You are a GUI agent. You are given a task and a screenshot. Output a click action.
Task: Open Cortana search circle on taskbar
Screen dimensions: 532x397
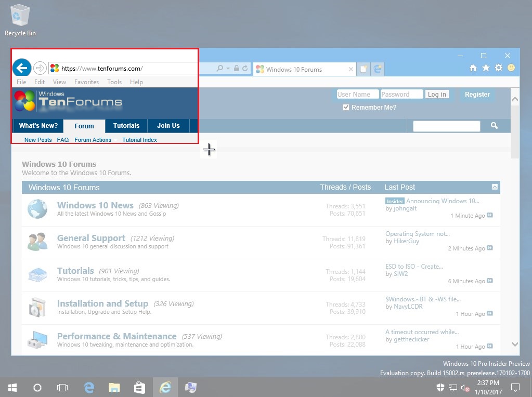[x=37, y=388]
